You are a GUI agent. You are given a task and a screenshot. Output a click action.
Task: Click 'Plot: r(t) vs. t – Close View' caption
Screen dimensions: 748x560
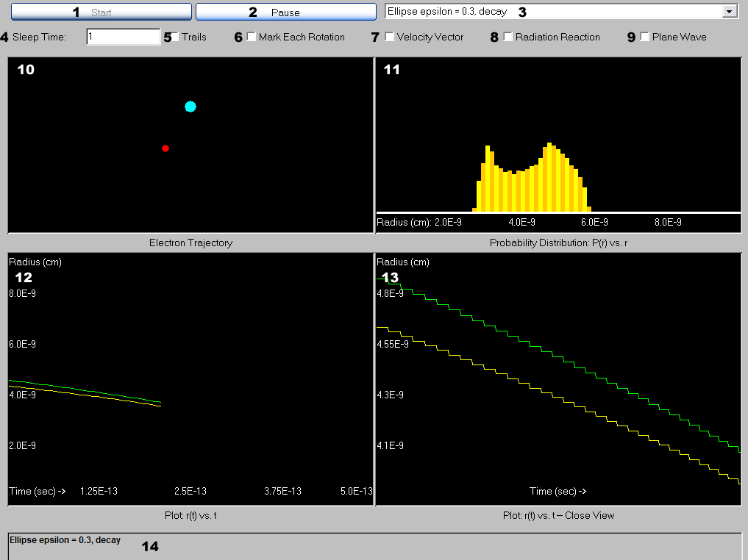point(559,515)
